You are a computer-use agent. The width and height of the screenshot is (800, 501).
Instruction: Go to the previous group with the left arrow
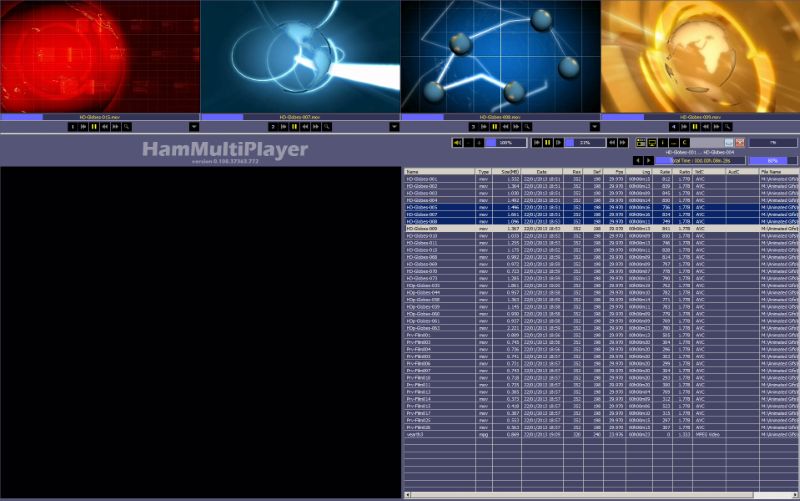pos(637,160)
